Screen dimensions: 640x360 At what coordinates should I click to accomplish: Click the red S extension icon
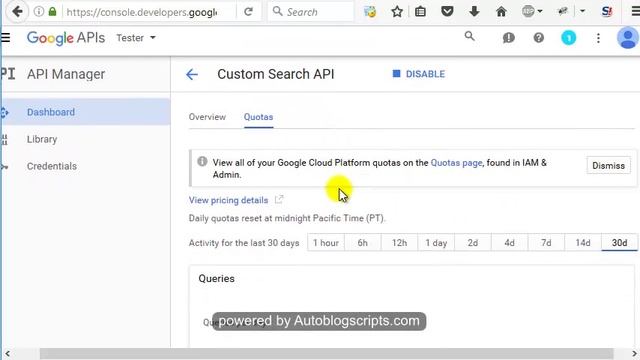tap(607, 11)
